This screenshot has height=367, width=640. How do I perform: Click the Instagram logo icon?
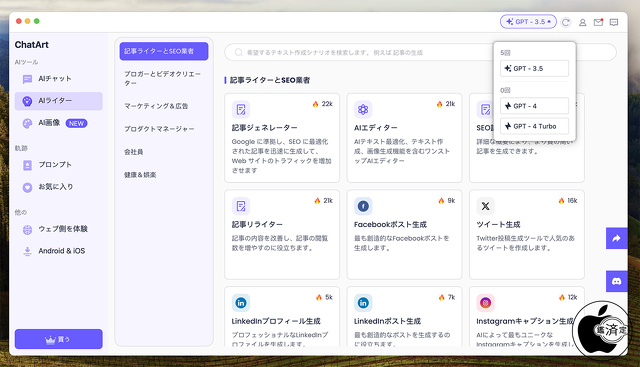[485, 303]
